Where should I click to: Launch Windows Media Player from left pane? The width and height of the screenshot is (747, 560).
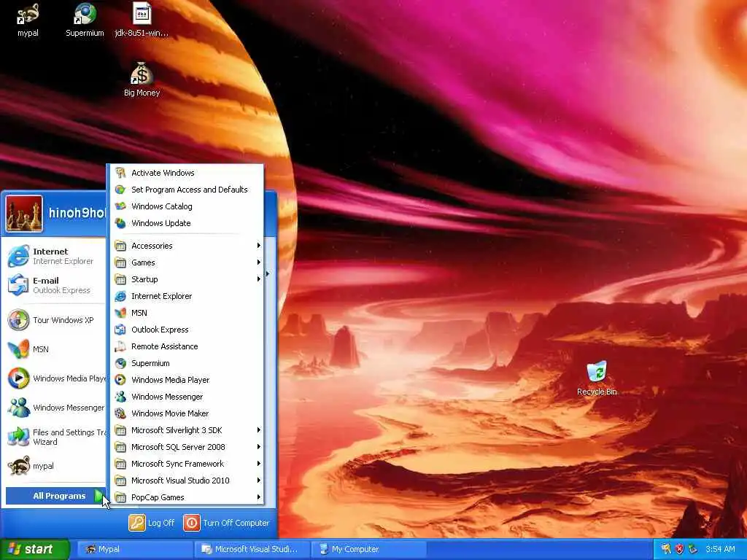click(x=55, y=378)
